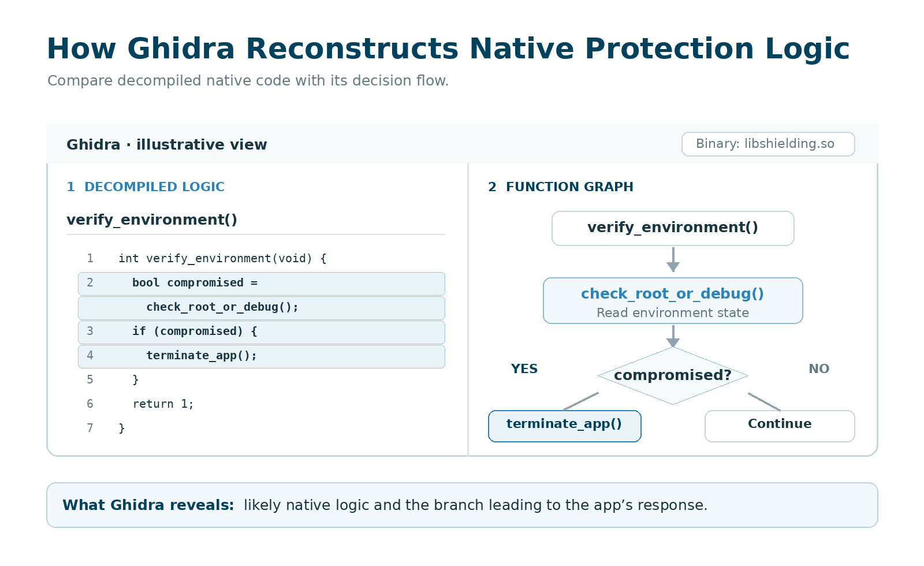The height and width of the screenshot is (566, 924).
Task: Click the YES branch label
Action: [524, 368]
